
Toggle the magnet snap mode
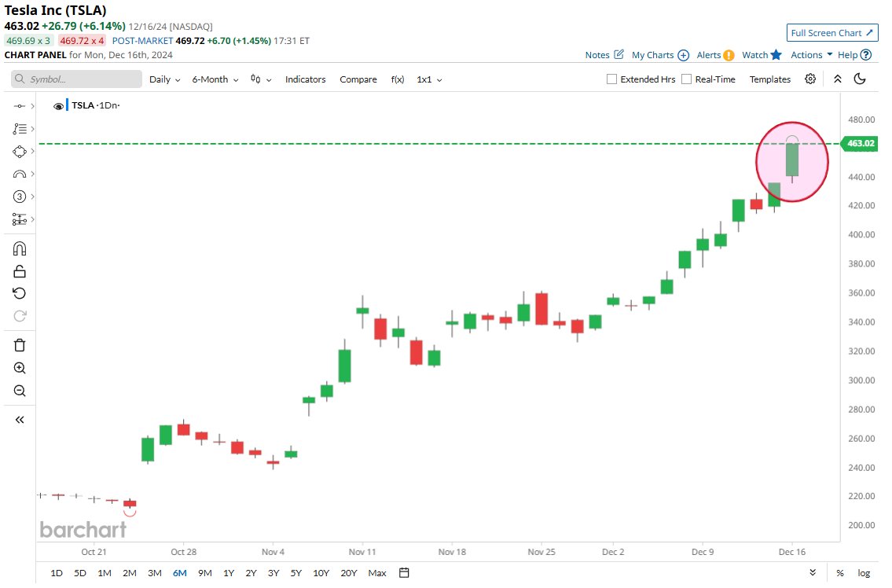pyautogui.click(x=20, y=248)
